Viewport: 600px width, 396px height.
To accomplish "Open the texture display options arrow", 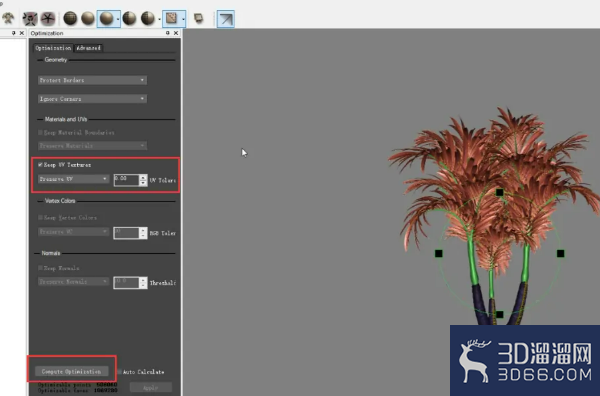I will tap(183, 19).
